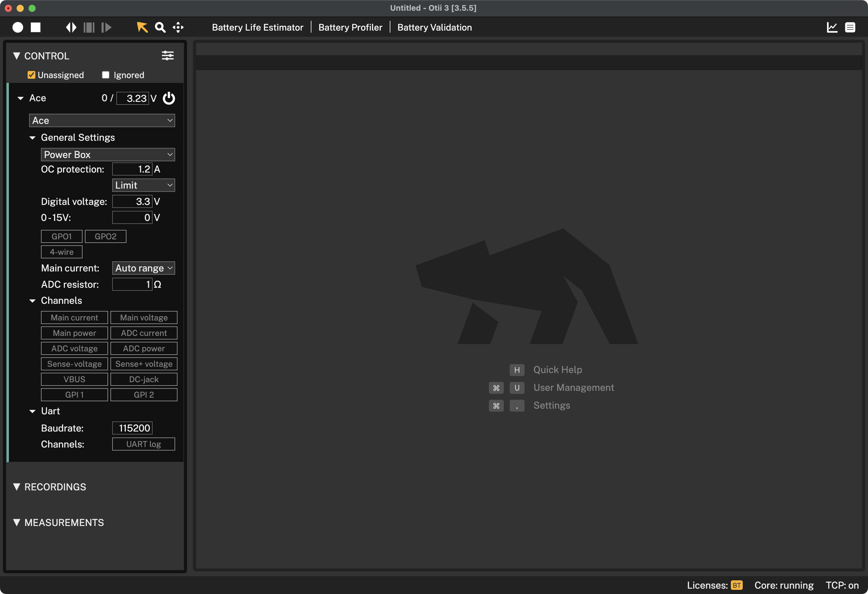The image size is (868, 594).
Task: Open Settings shortcut
Action: [x=552, y=406]
